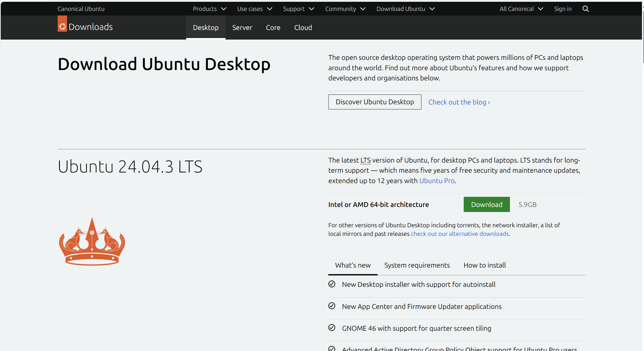
Task: Expand the Support menu chevron
Action: click(312, 9)
